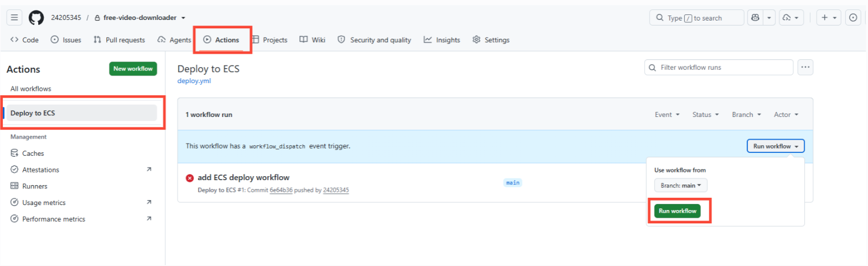Switch to the Agents tab
Screen dimensions: 868x266
point(174,40)
